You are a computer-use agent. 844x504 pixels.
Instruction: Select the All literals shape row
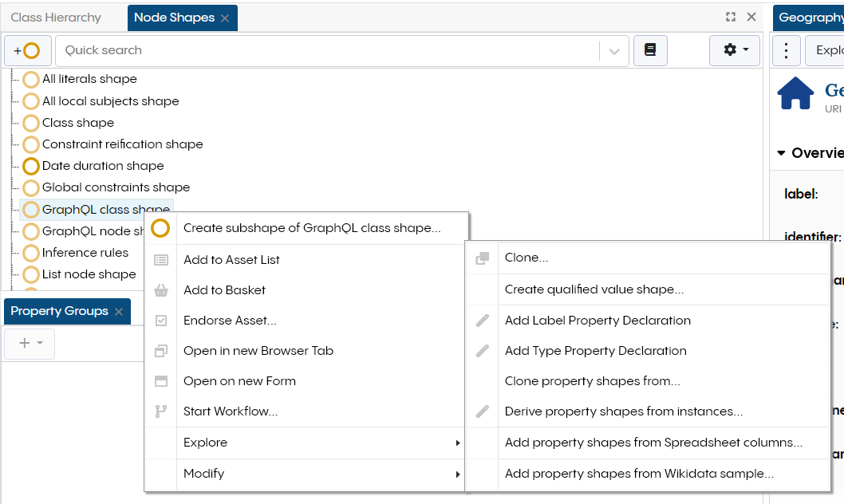pos(89,79)
